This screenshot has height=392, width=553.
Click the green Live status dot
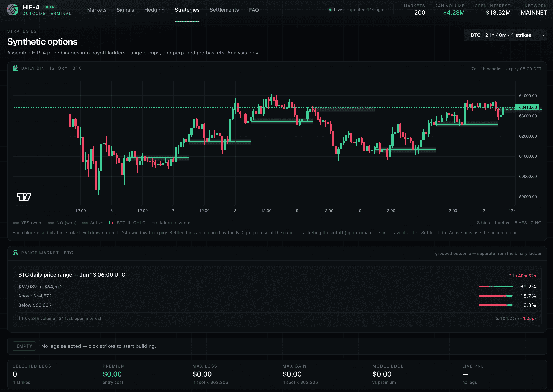330,10
